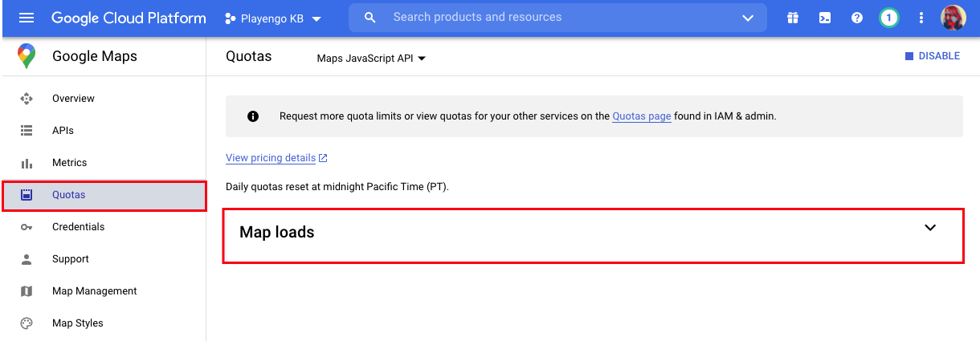Click the Metrics bar chart icon
Image resolution: width=980 pixels, height=341 pixels.
pos(27,163)
